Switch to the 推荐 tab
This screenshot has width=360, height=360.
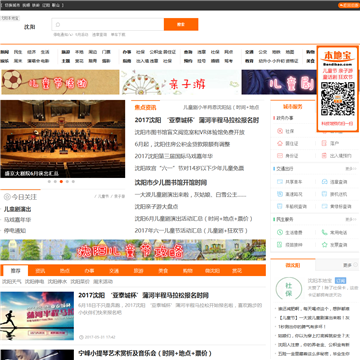(15, 271)
